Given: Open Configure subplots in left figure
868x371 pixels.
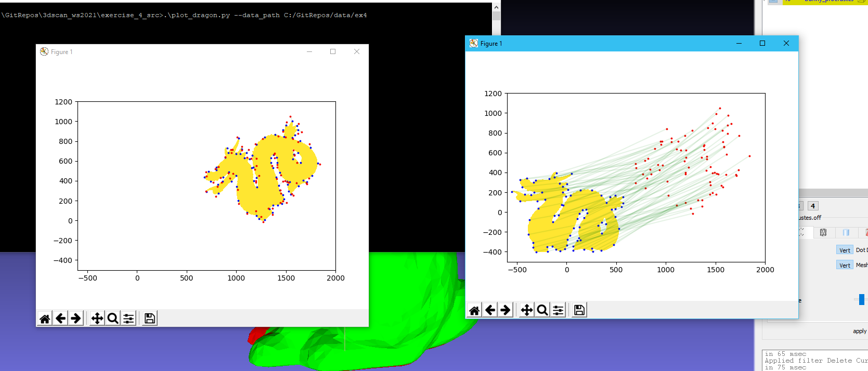Looking at the screenshot, I should (x=128, y=318).
